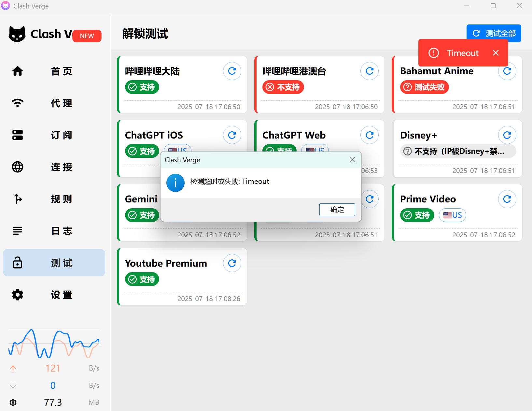Dismiss the Timeout notification banner
The width and height of the screenshot is (532, 411).
click(x=496, y=52)
